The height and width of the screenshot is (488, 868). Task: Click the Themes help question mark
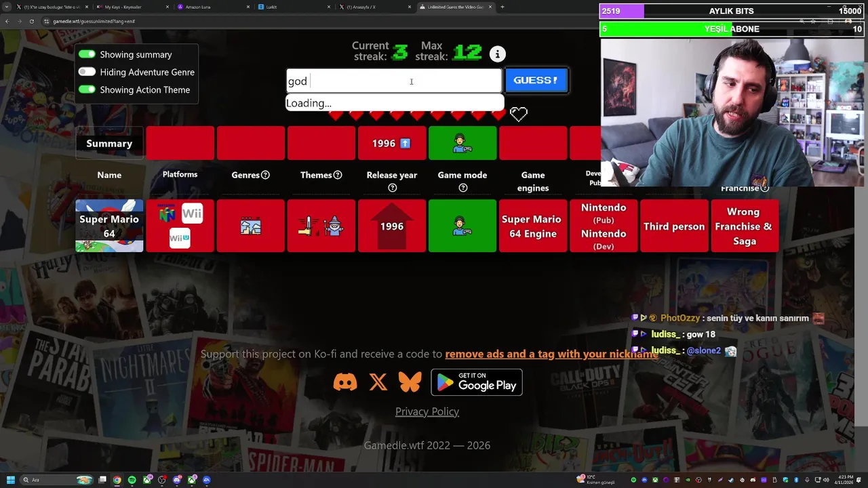tap(338, 175)
